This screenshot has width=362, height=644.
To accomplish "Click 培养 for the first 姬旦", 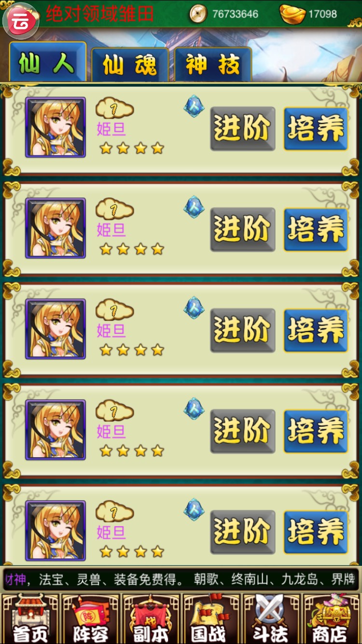I will [316, 128].
